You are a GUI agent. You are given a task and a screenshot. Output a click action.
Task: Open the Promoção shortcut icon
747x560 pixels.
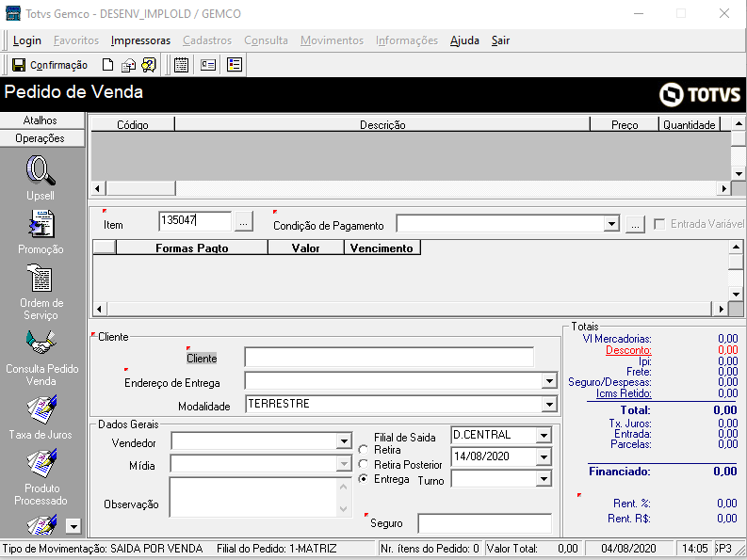[x=41, y=224]
